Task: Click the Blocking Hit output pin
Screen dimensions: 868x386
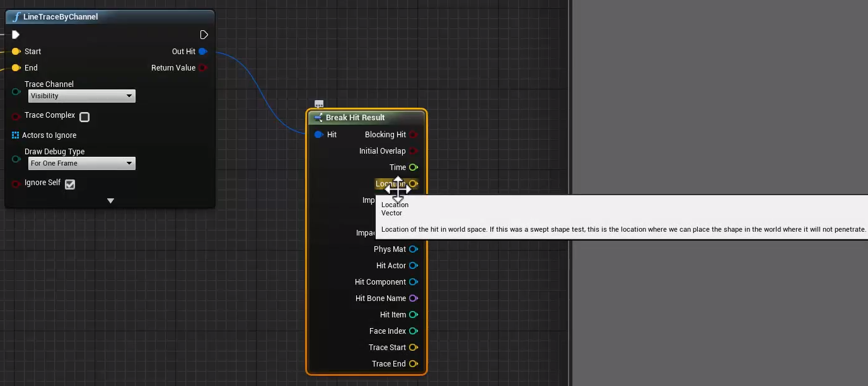Action: (x=414, y=135)
